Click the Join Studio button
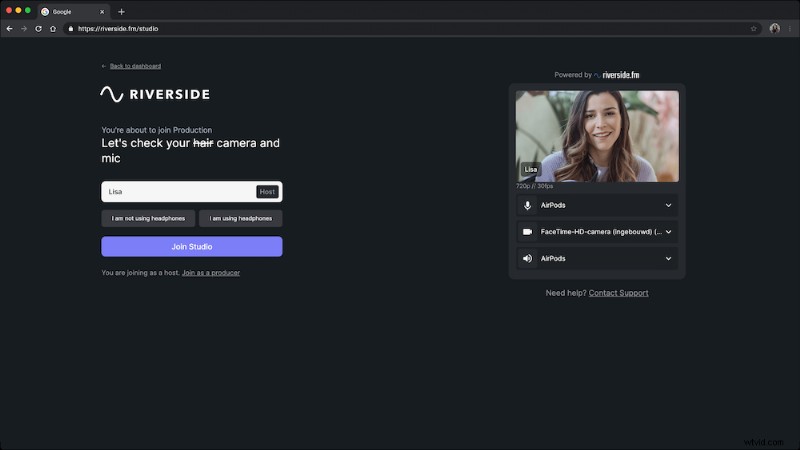 (x=191, y=246)
